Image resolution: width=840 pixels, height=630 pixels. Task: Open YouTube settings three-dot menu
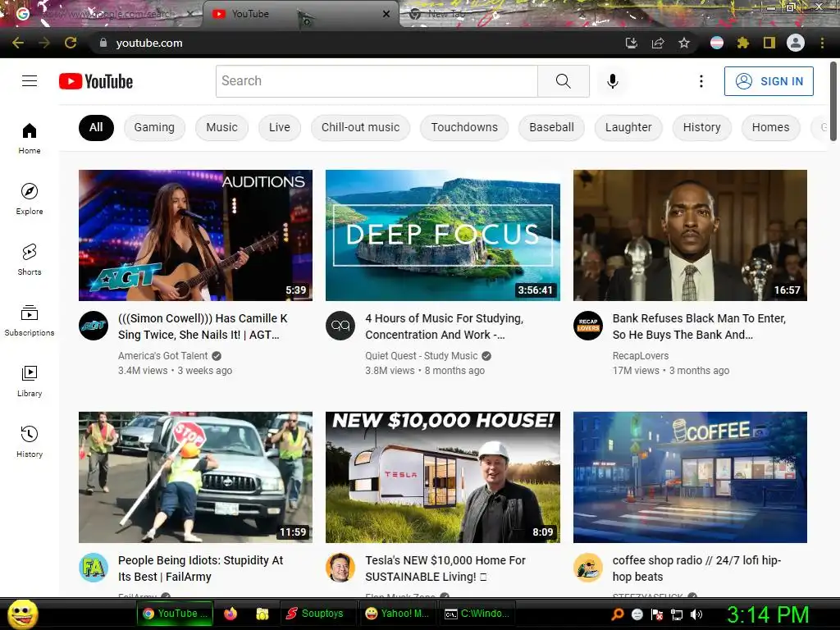[x=701, y=81]
